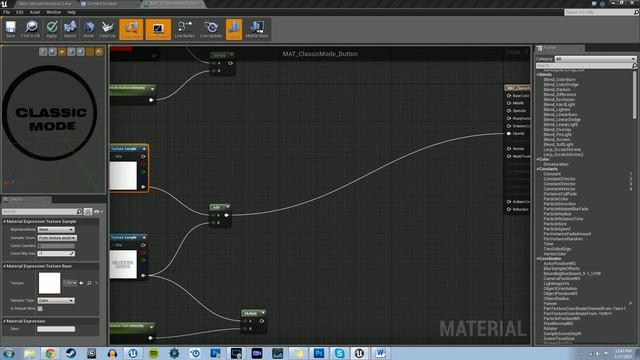Screen dimensions: 640x360
Task: Expand the Add node chevron
Action: pos(227,207)
